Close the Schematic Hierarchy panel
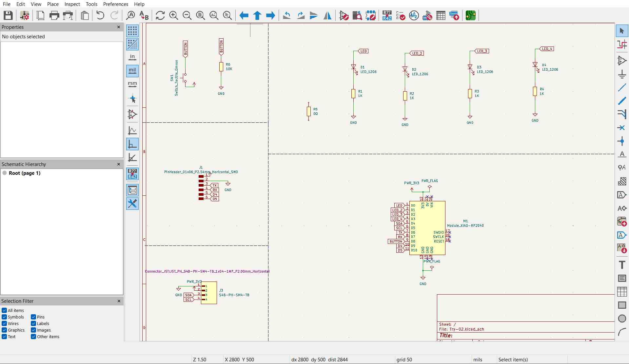The height and width of the screenshot is (364, 629). (x=119, y=164)
